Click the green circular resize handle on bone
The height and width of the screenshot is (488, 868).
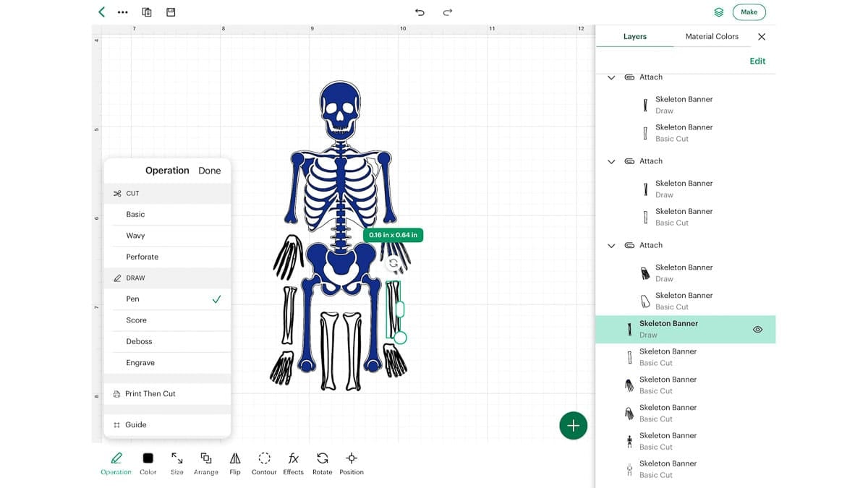pyautogui.click(x=400, y=338)
